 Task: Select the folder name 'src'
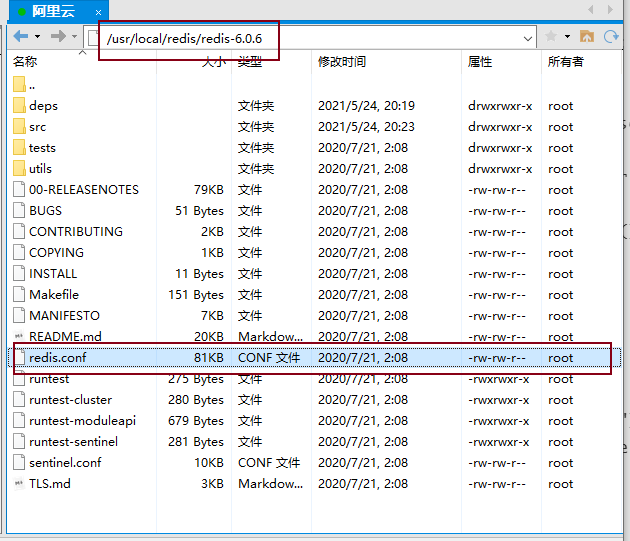(x=37, y=127)
